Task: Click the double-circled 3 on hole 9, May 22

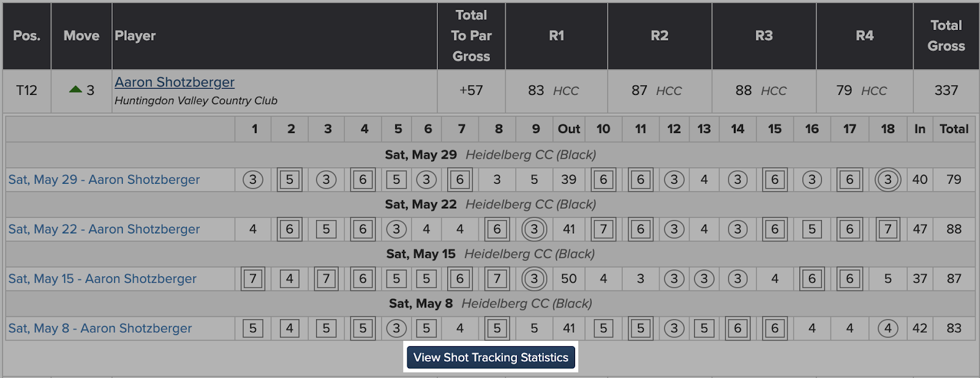Action: 534,229
